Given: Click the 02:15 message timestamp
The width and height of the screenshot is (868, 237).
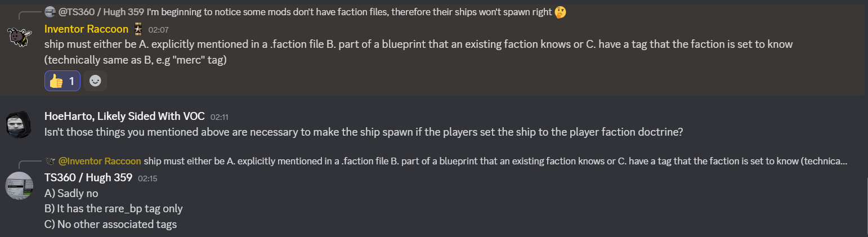Looking at the screenshot, I should point(147,178).
